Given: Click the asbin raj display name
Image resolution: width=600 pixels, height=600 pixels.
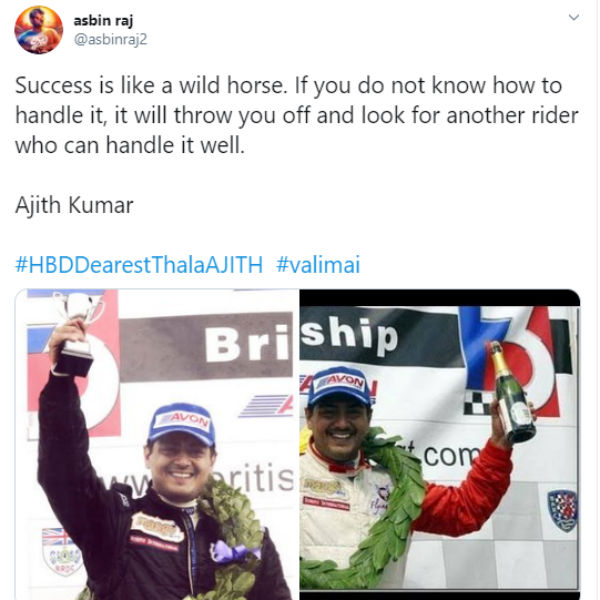Looking at the screenshot, I should point(103,21).
